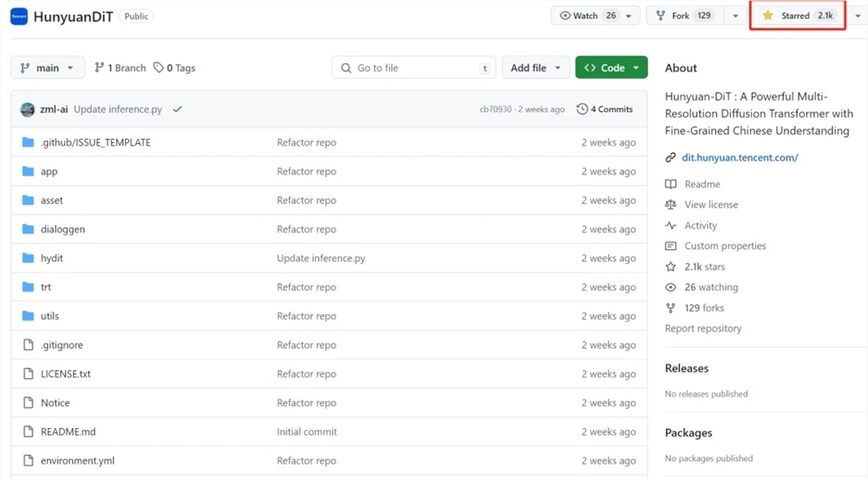Click the commits history clock icon
Image resolution: width=868 pixels, height=480 pixels.
click(x=582, y=109)
